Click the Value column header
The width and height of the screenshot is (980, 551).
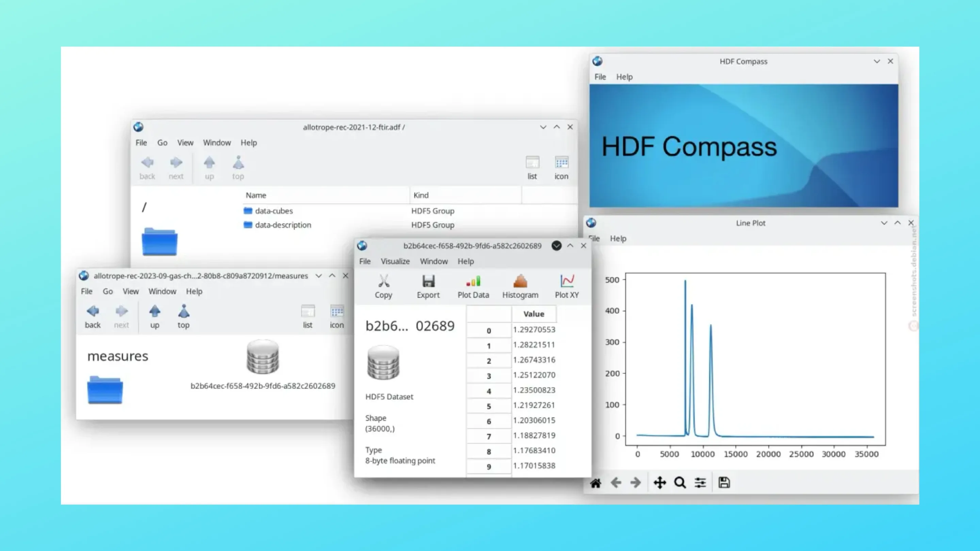534,314
